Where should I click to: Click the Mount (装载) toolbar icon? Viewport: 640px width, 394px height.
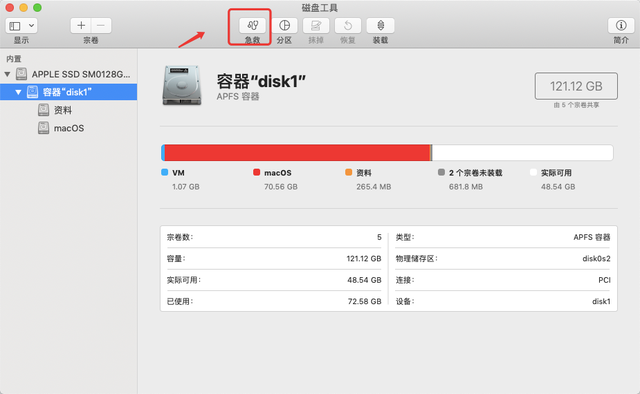tap(380, 26)
